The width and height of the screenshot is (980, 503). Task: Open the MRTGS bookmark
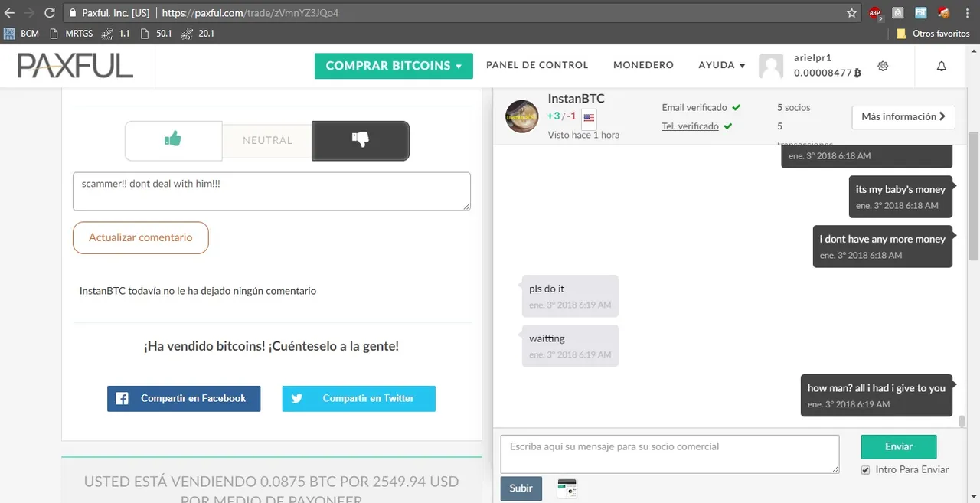click(x=70, y=34)
